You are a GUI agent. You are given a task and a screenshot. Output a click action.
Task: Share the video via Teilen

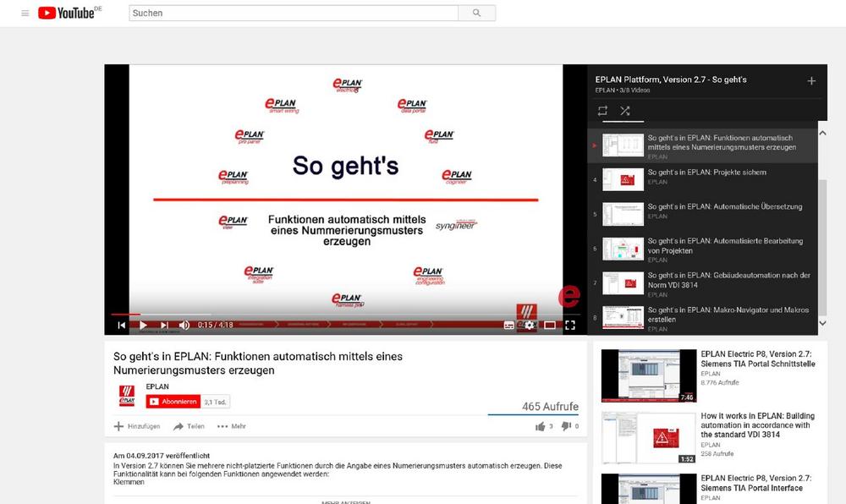[189, 426]
